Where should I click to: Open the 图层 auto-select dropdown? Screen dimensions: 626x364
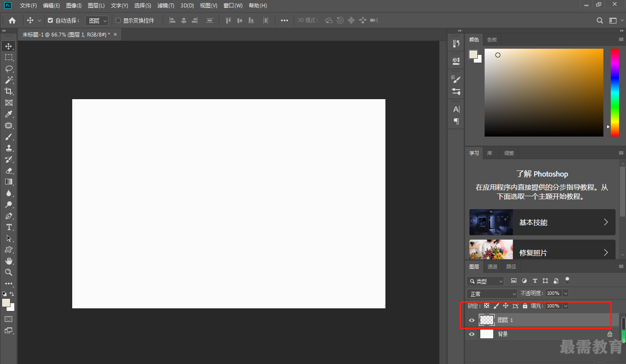pos(97,20)
